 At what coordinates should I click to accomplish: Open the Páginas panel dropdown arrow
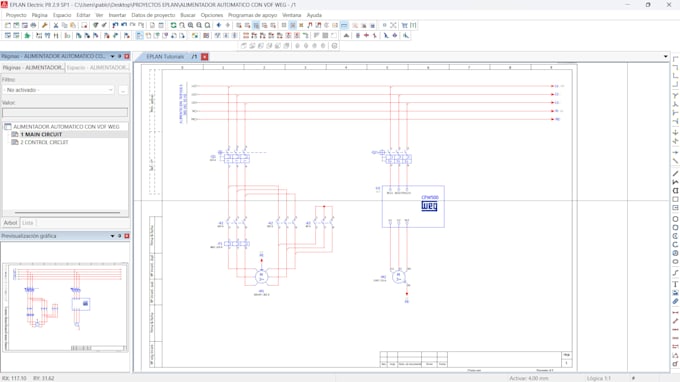pyautogui.click(x=112, y=56)
